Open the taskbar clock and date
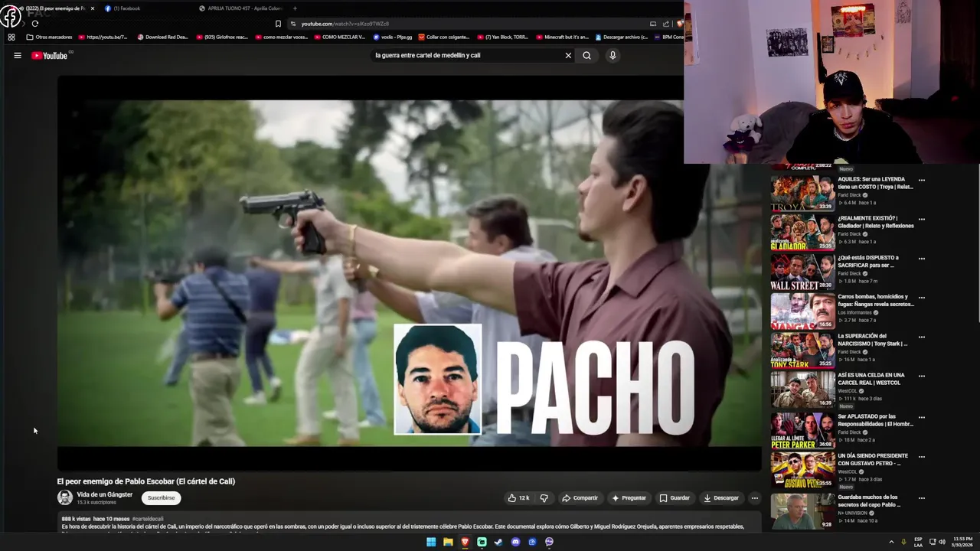Image resolution: width=980 pixels, height=551 pixels. tap(962, 542)
